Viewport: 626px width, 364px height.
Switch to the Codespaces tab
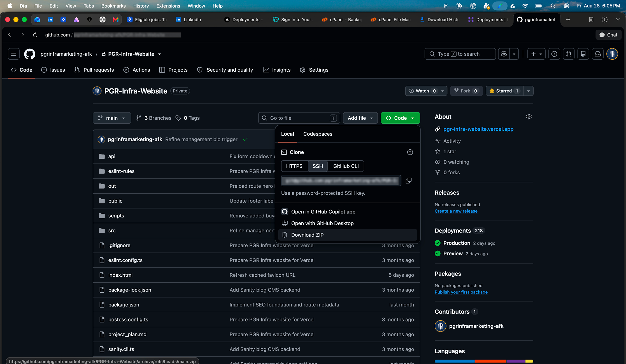(x=318, y=134)
